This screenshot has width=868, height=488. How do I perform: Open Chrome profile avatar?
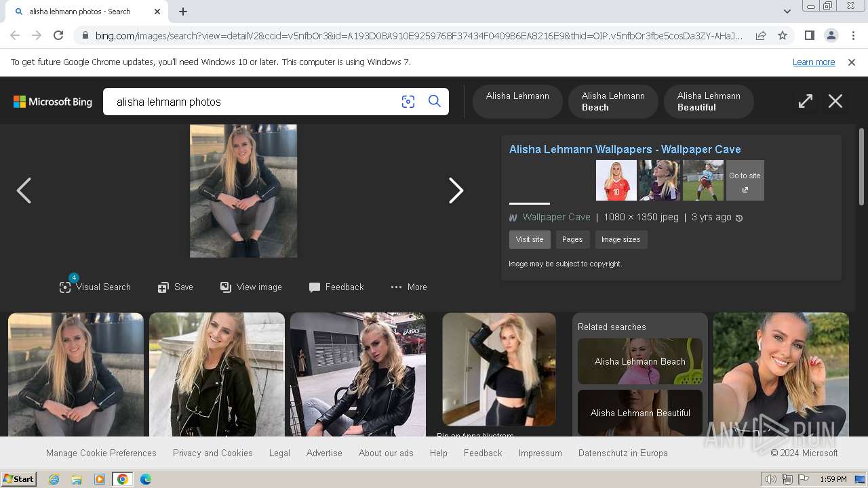pos(831,35)
